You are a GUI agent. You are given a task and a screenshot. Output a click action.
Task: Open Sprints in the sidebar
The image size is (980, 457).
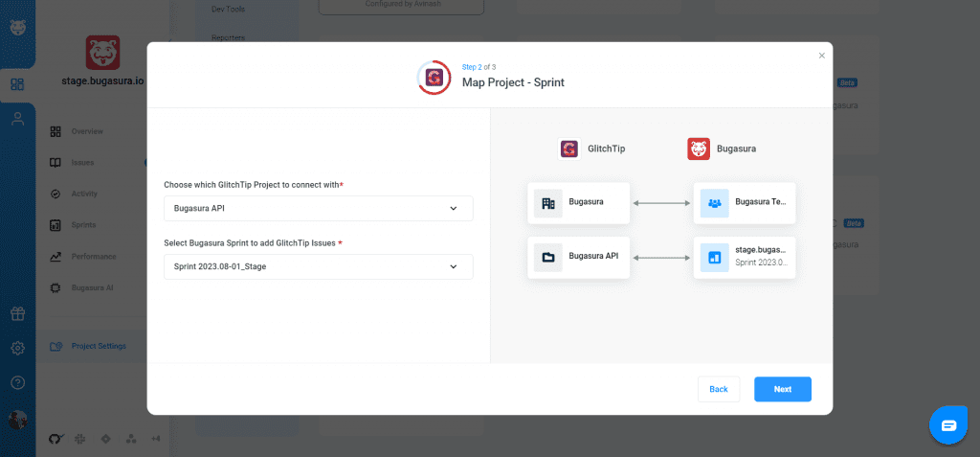point(84,225)
